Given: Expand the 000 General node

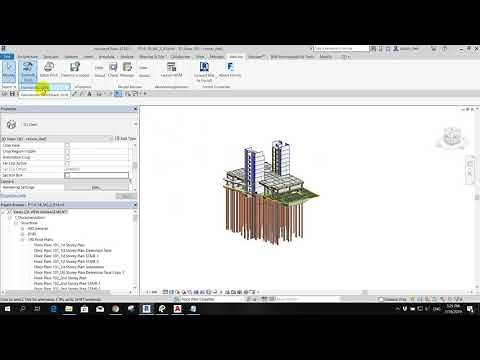Looking at the screenshot, I should click(x=23, y=229).
